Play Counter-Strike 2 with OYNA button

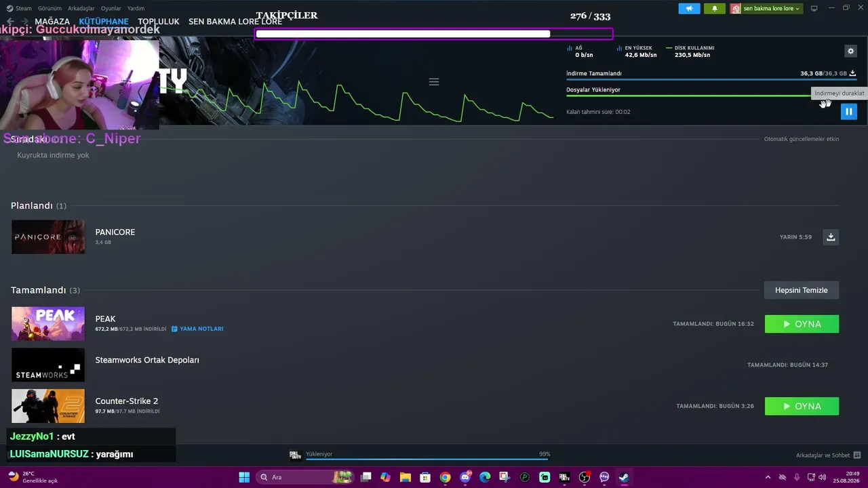tap(802, 406)
